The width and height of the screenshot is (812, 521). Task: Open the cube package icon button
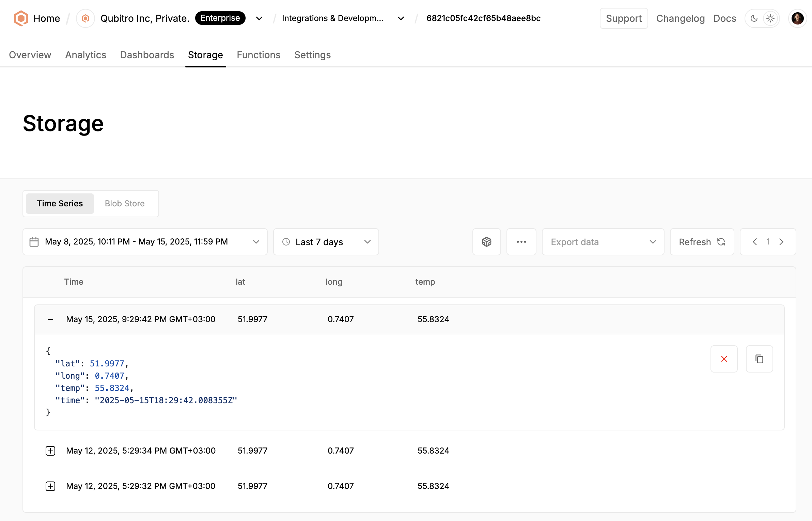tap(486, 242)
